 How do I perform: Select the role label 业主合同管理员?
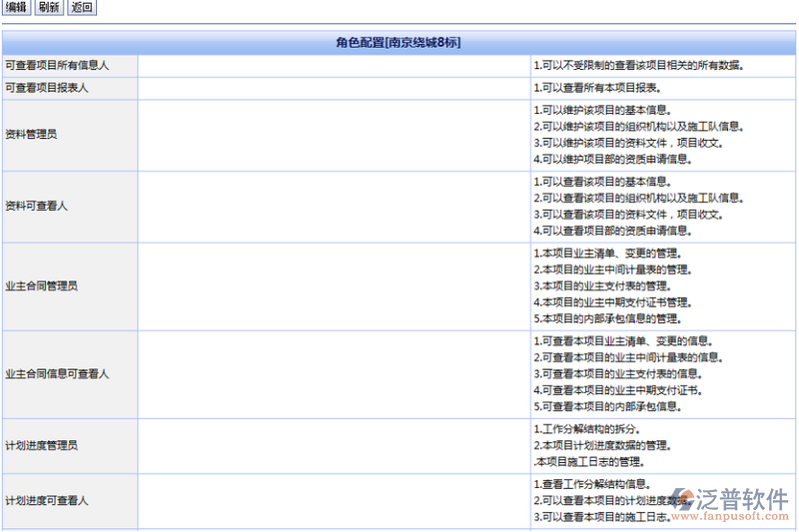(41, 286)
